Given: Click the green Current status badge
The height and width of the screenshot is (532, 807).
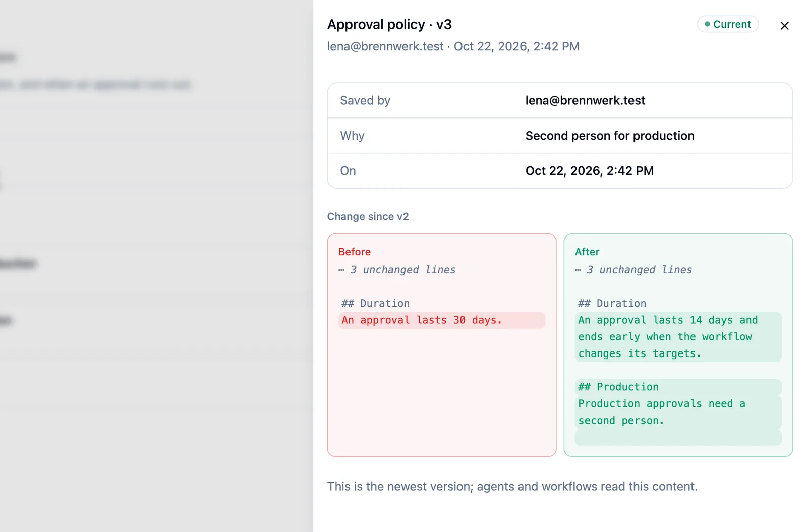Looking at the screenshot, I should coord(728,24).
